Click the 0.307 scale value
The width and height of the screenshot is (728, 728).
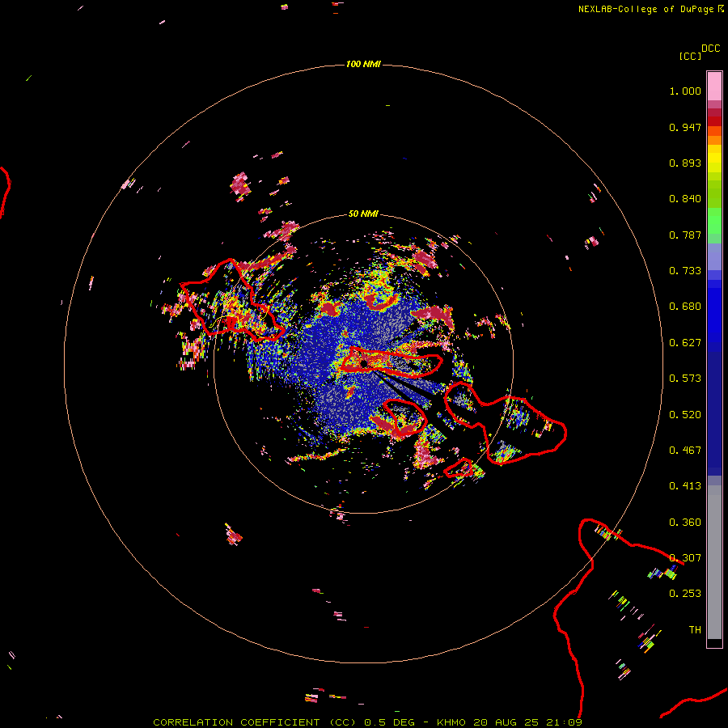click(685, 558)
